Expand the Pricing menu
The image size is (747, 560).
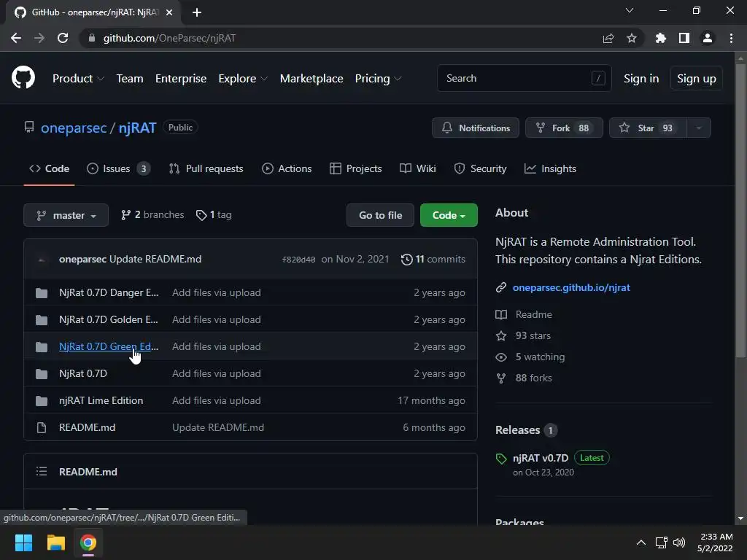pyautogui.click(x=379, y=79)
